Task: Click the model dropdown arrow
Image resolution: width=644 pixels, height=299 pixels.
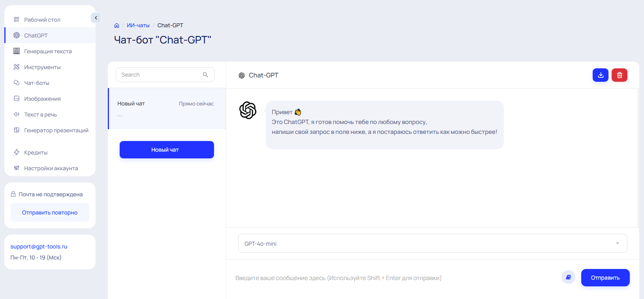Action: (617, 243)
